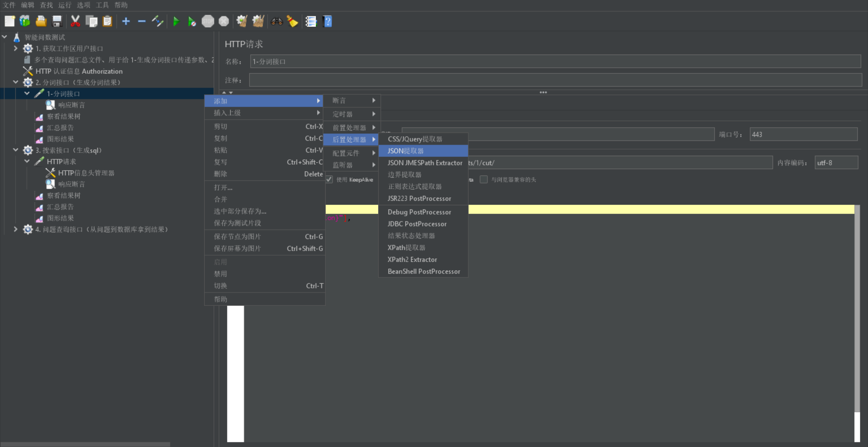Collapse the 智能问数测试 root node
This screenshot has width=868, height=447.
pos(4,37)
